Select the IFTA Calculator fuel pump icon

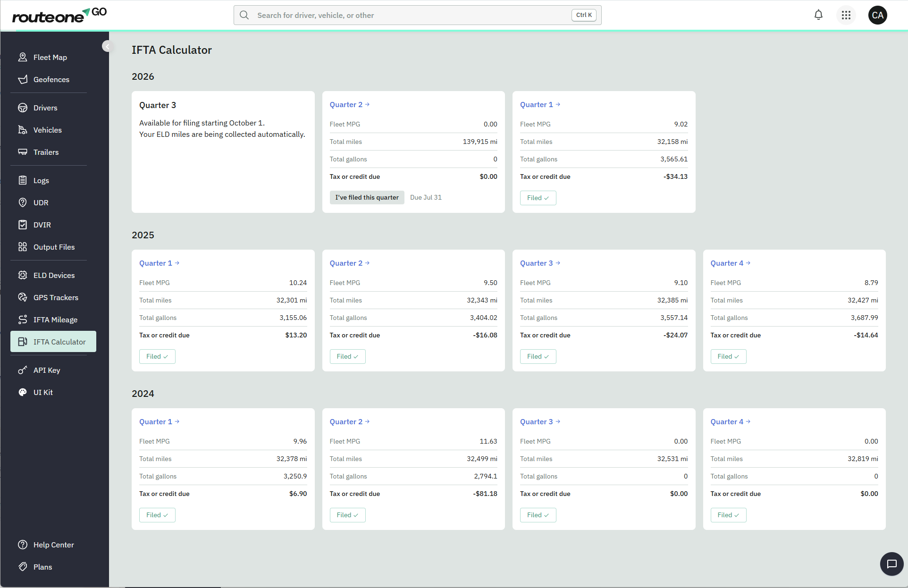(x=23, y=342)
